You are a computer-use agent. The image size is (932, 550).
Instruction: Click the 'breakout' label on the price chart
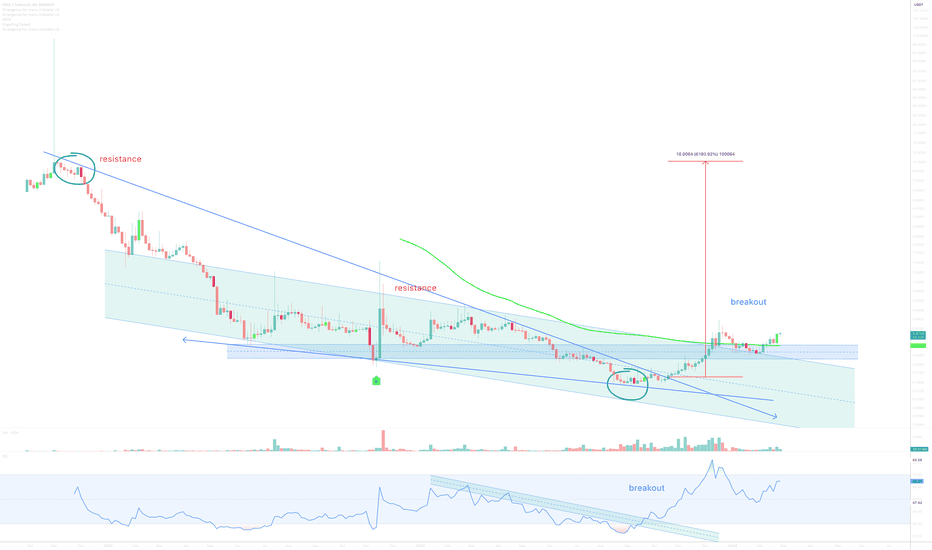point(748,302)
